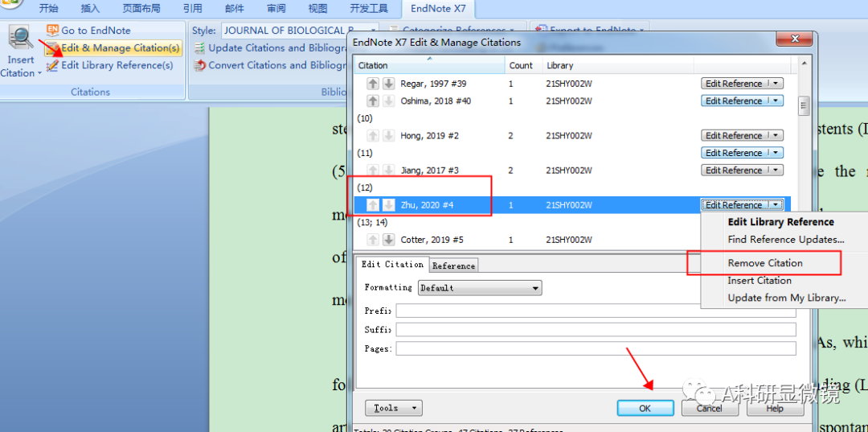This screenshot has height=432, width=868.
Task: Click up arrow for Zhu, 2020 #4
Action: pyautogui.click(x=373, y=205)
